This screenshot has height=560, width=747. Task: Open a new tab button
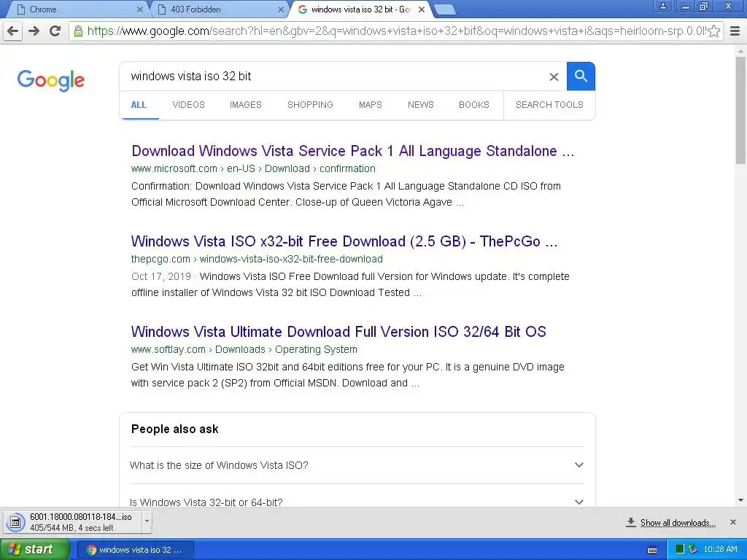pyautogui.click(x=445, y=9)
